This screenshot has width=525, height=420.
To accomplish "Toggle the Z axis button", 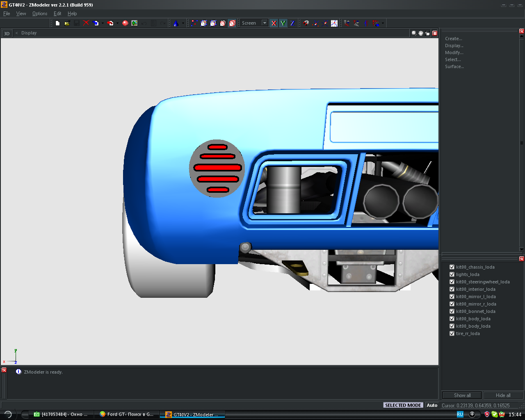I will click(x=292, y=23).
